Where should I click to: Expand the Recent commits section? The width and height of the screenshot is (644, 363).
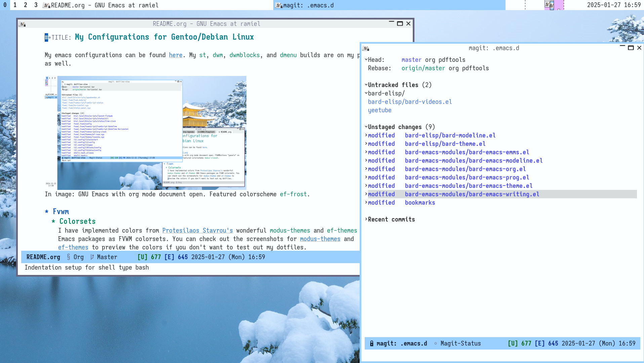[366, 219]
